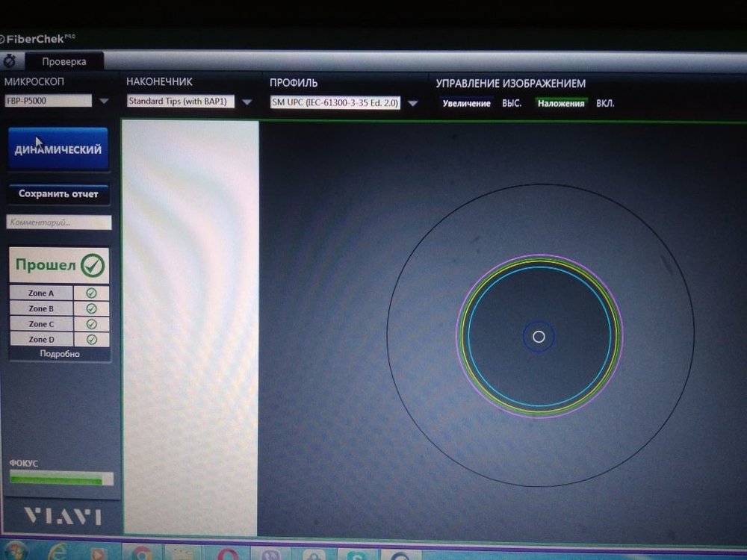
Task: Click the Zone A pass checkmark icon
Action: (91, 293)
